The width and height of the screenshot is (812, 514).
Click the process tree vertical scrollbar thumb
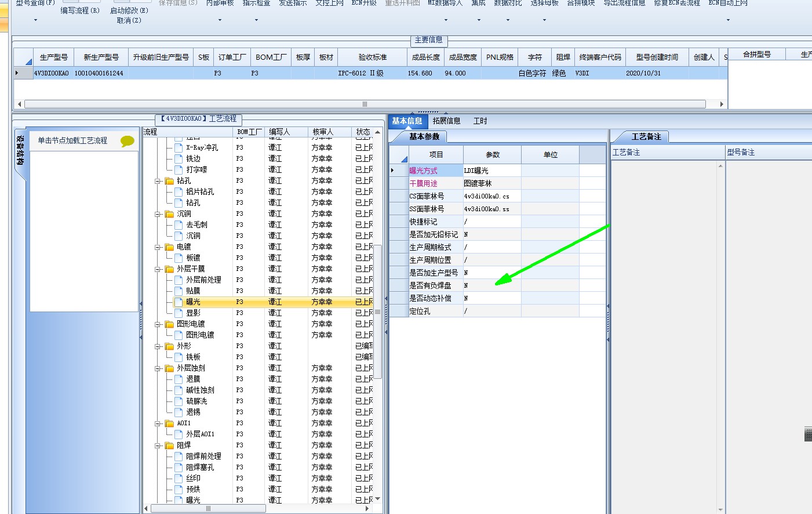click(x=377, y=312)
